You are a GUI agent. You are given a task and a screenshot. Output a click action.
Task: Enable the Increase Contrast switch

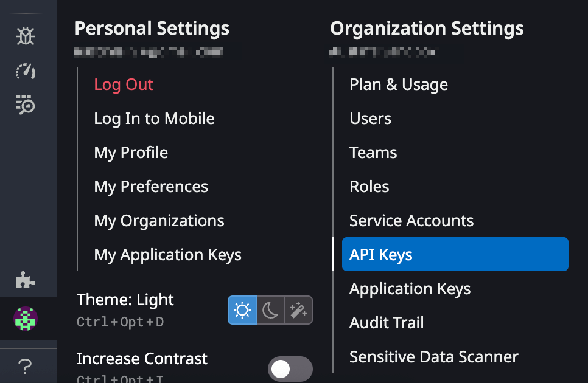290,368
